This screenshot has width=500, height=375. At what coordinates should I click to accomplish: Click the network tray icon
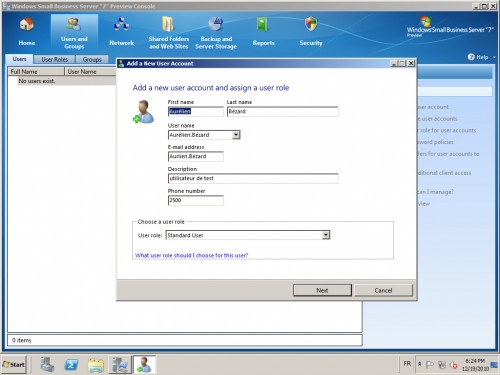click(442, 365)
